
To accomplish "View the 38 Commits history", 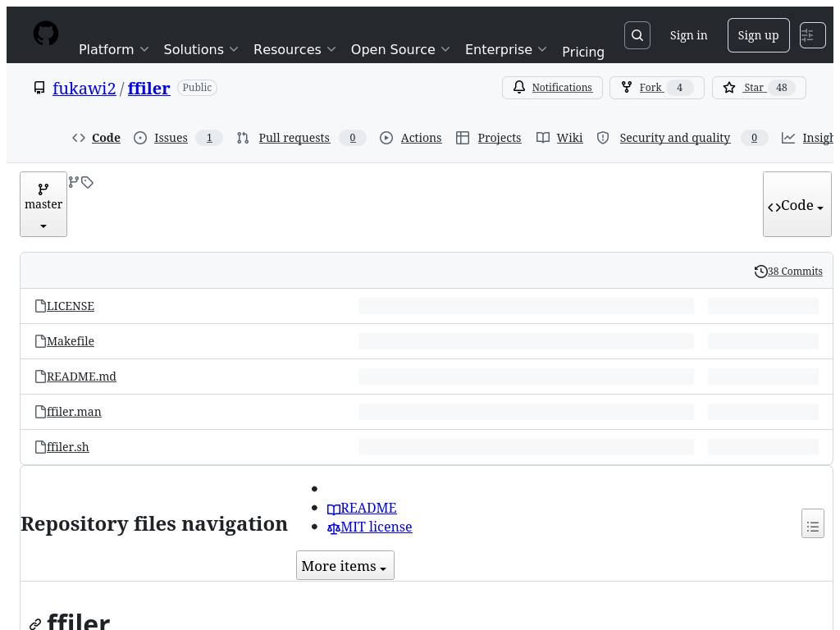I will point(794,272).
